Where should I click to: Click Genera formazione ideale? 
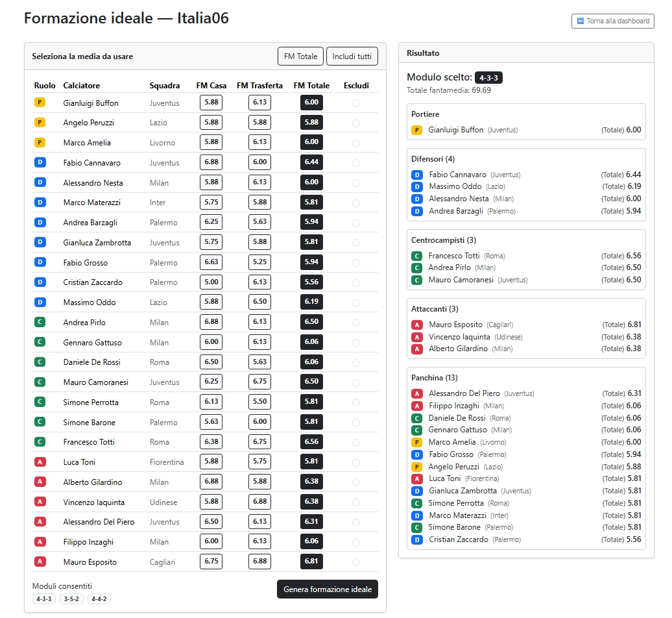(327, 589)
